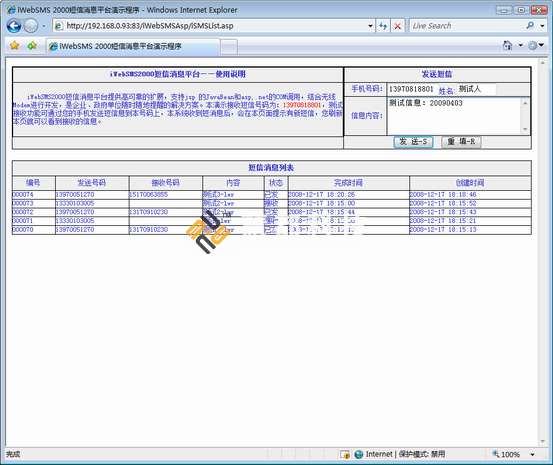Screen dimensions: 553x465
Task: Click the page icon in the address bar
Action: coord(59,26)
